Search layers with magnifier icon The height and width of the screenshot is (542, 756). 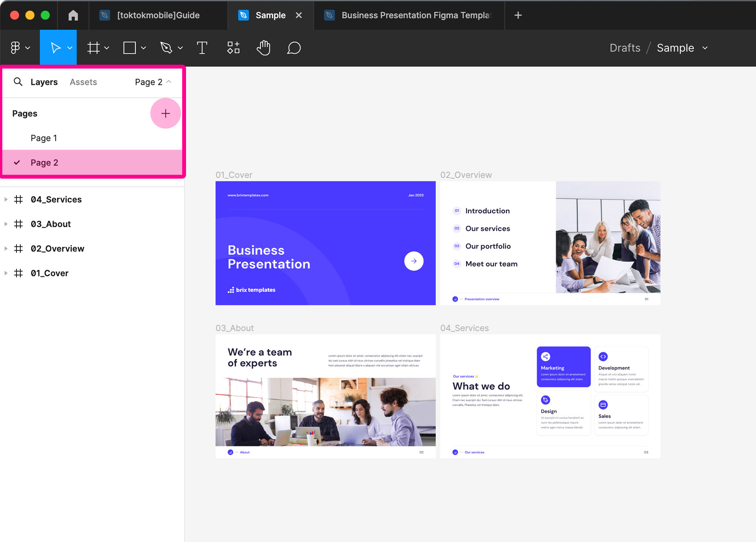[x=18, y=82]
